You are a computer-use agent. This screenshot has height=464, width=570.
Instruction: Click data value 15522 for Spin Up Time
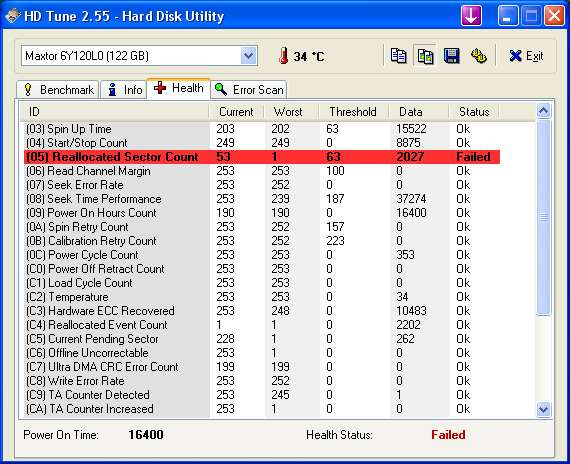pyautogui.click(x=411, y=129)
